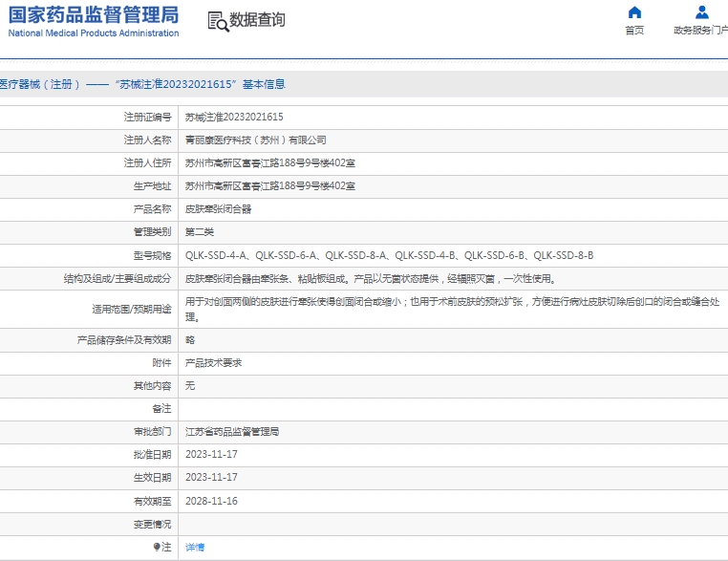Open the 政务服务门户 user icon
Image resolution: width=728 pixels, height=561 pixels.
click(x=701, y=12)
